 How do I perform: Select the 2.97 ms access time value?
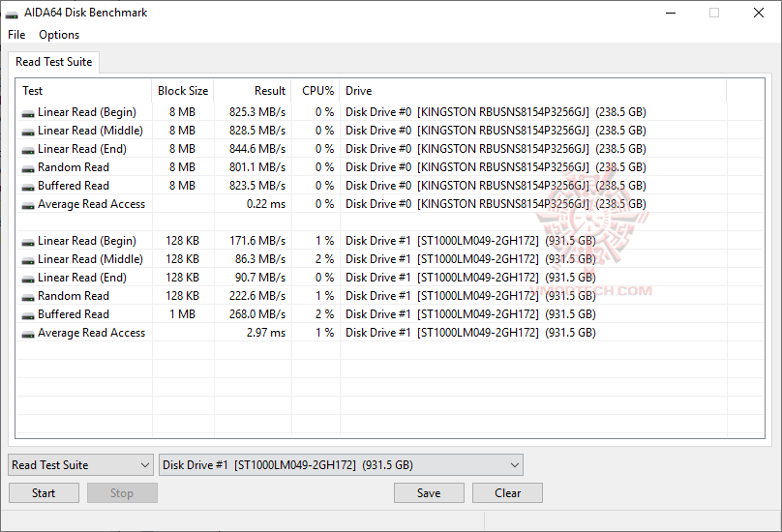tap(266, 333)
